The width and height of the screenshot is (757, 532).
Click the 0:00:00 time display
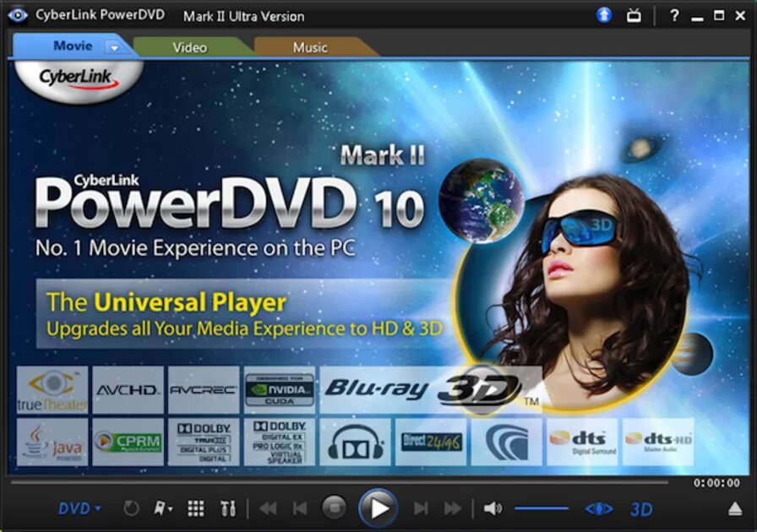(x=716, y=483)
